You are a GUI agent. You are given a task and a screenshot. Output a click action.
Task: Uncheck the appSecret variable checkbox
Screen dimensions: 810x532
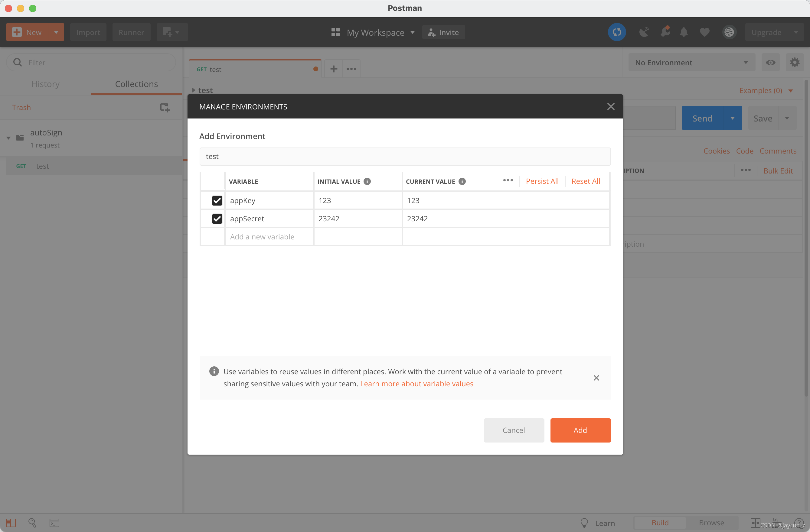click(217, 219)
